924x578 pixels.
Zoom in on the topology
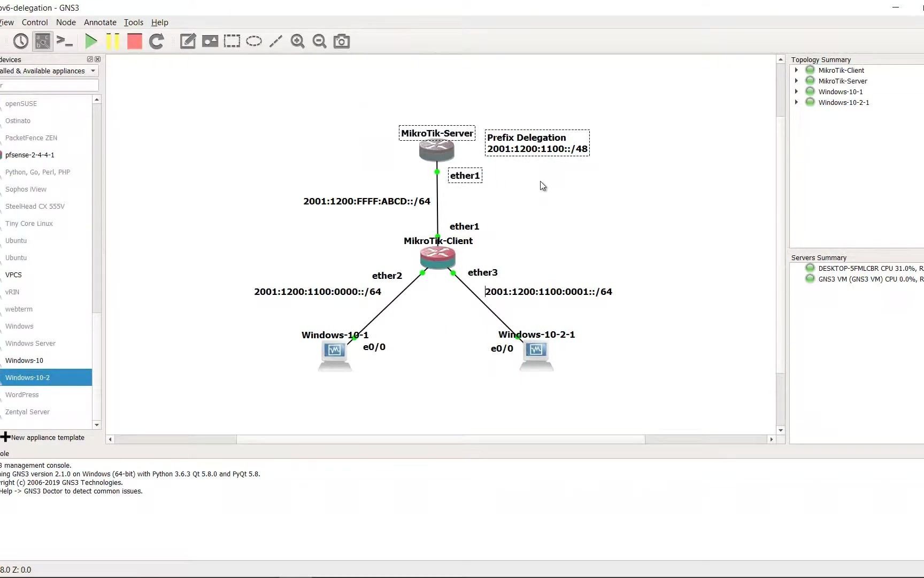(x=297, y=41)
